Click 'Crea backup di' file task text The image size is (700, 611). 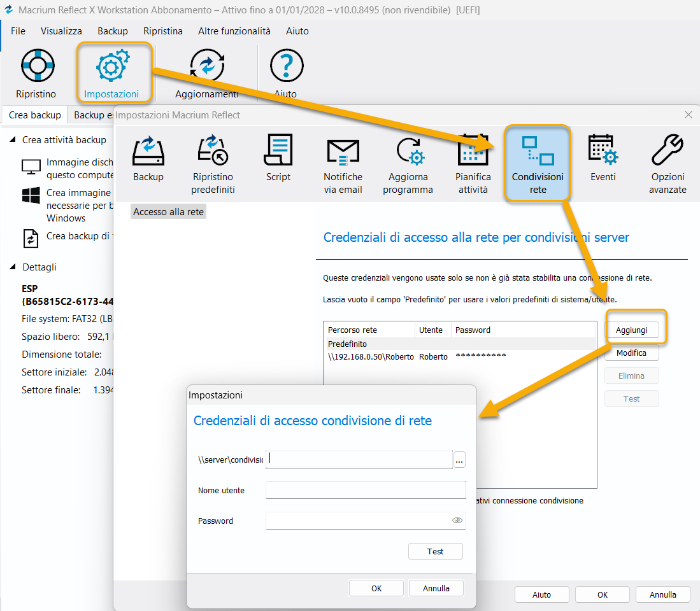point(79,236)
